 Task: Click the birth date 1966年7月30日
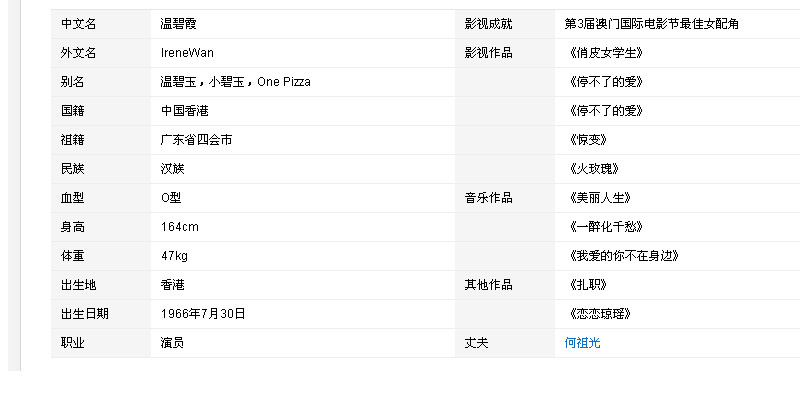coord(203,314)
